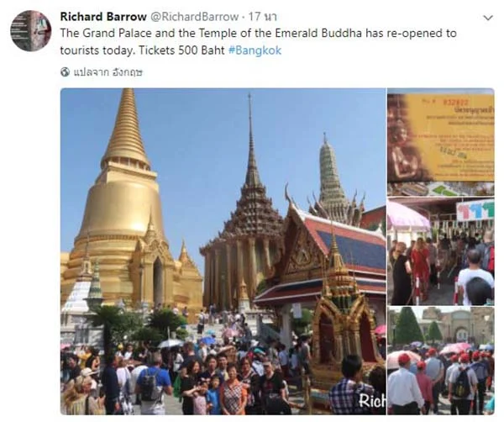View the yellow ticket photo thumbnail

pos(441,142)
